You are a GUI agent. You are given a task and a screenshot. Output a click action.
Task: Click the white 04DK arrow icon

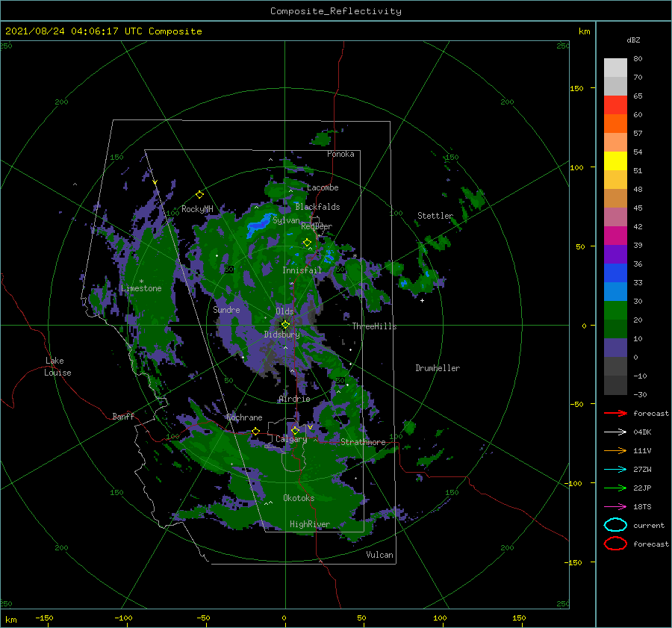(x=615, y=432)
